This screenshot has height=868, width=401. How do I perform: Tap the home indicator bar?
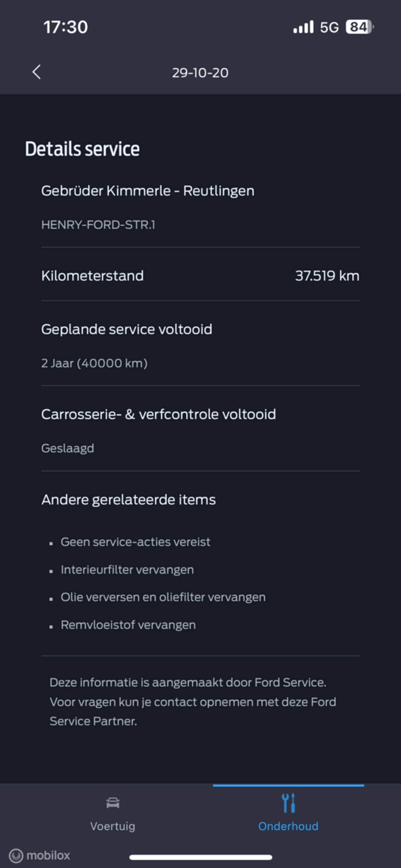point(201,857)
